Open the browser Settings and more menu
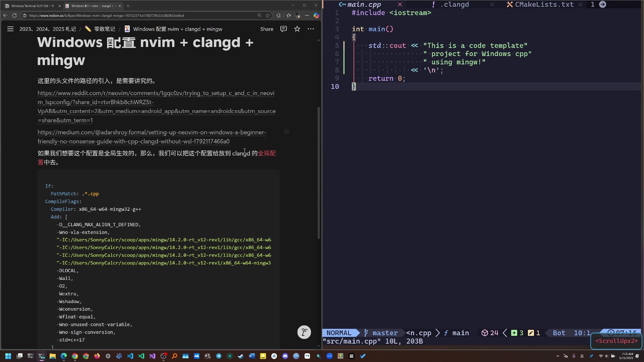The height and width of the screenshot is (362, 644). pos(307,15)
